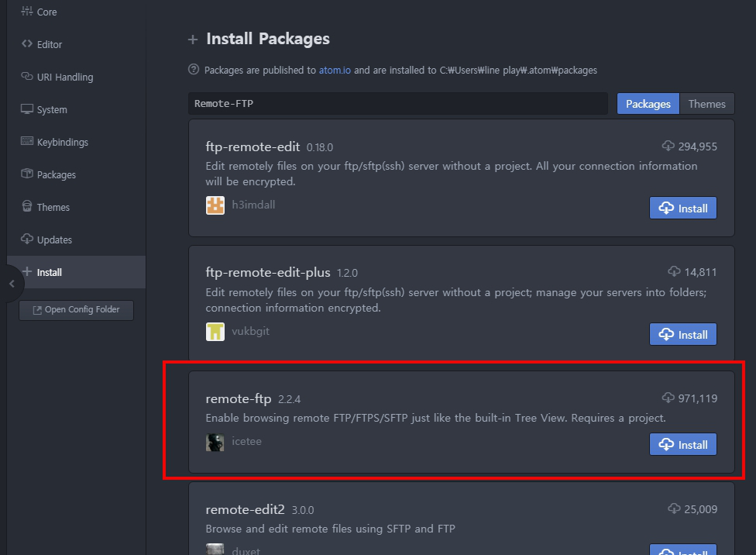Click the System monitor icon
This screenshot has height=555, width=756.
pyautogui.click(x=27, y=109)
